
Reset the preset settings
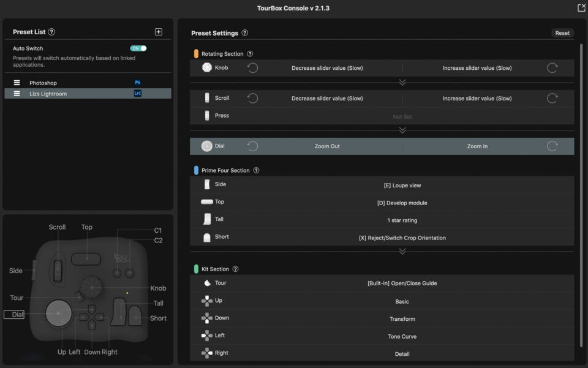click(562, 33)
